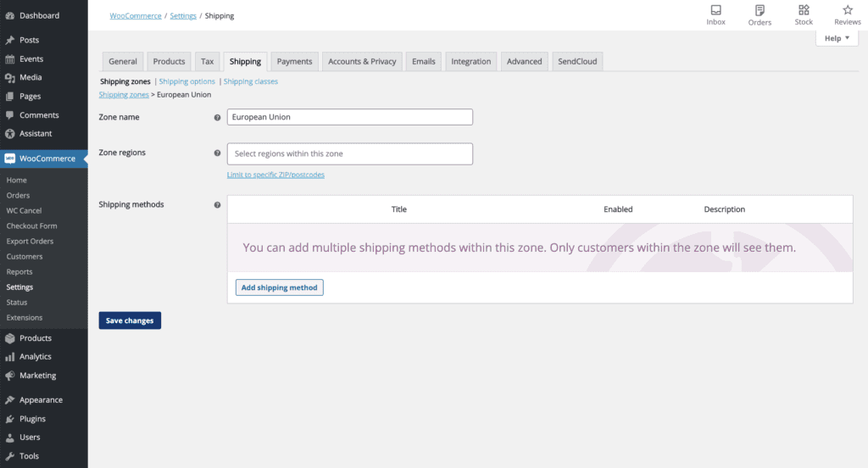This screenshot has height=468, width=868.
Task: Click WooCommerce breadcrumb link at top
Action: (136, 15)
